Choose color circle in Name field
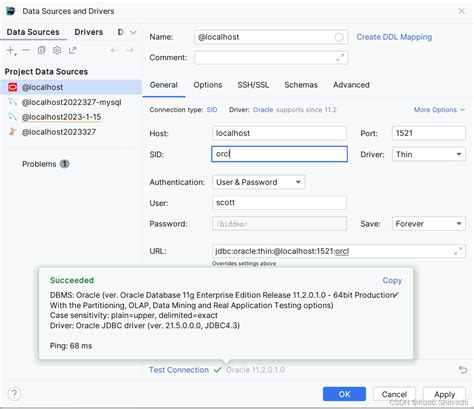The height and width of the screenshot is (409, 474). point(339,37)
